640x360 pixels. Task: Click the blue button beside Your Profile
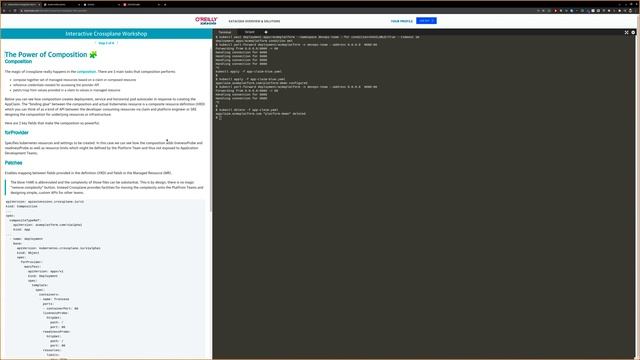426,21
